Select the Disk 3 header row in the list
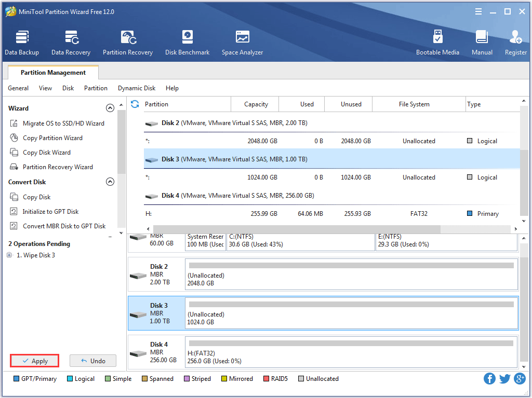Image resolution: width=532 pixels, height=398 pixels. [x=332, y=159]
